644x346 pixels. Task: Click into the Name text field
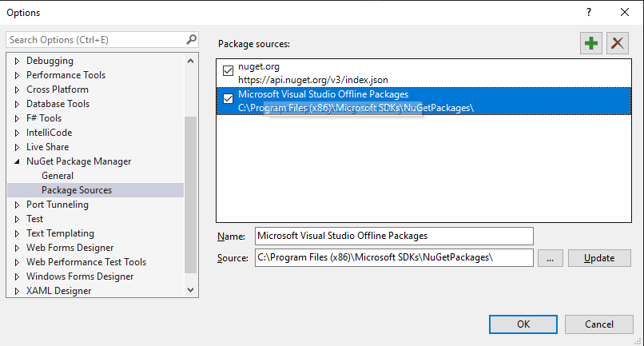pyautogui.click(x=394, y=236)
